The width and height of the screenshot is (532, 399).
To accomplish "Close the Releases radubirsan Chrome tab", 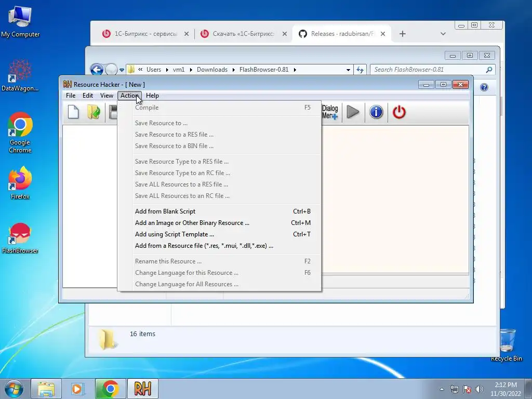I will 383,34.
